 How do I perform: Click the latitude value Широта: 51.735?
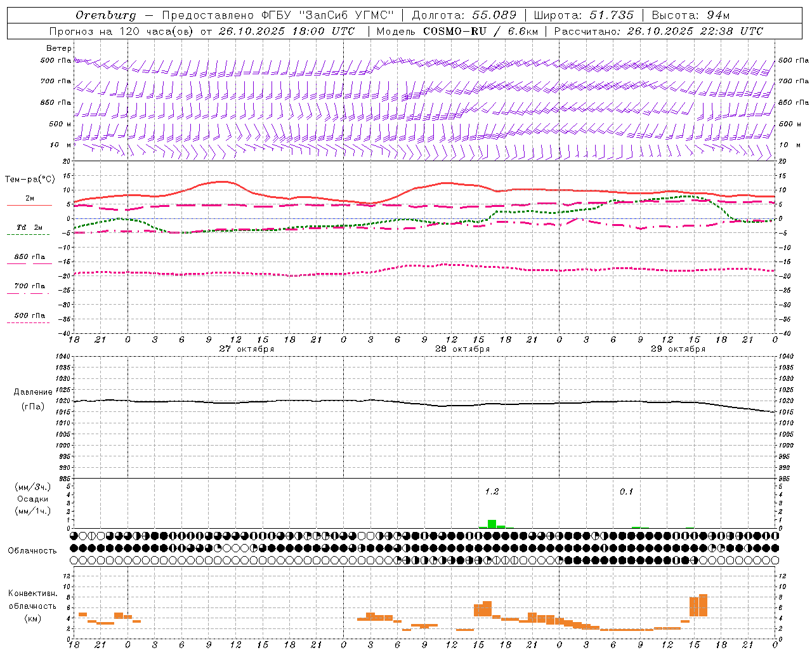[583, 15]
